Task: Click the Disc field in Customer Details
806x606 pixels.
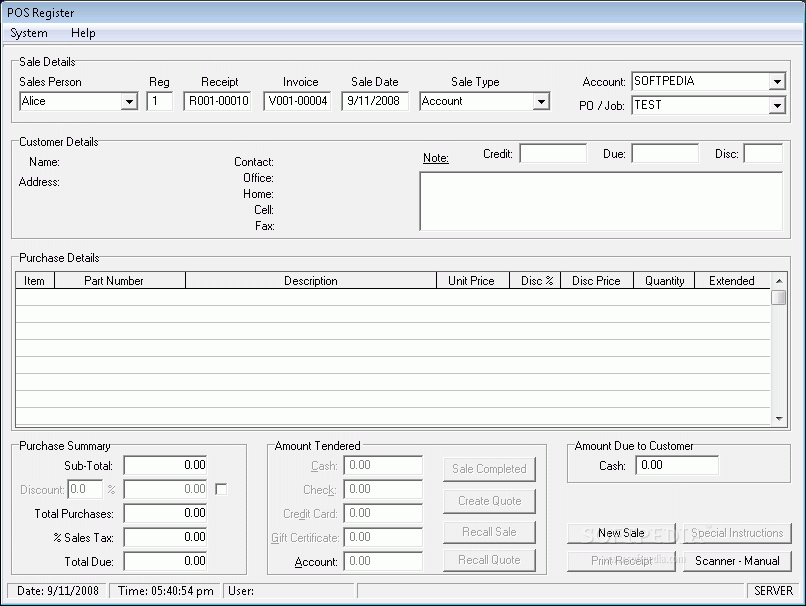Action: point(763,154)
